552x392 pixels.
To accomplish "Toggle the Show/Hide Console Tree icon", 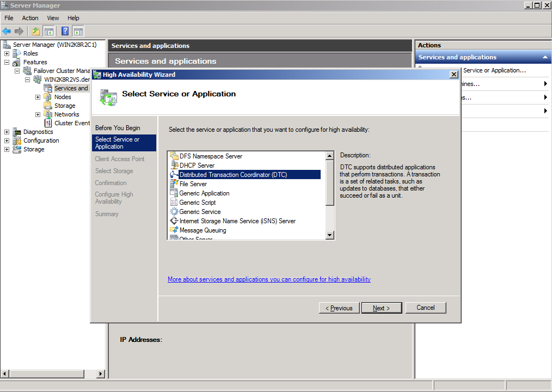I will tap(48, 32).
